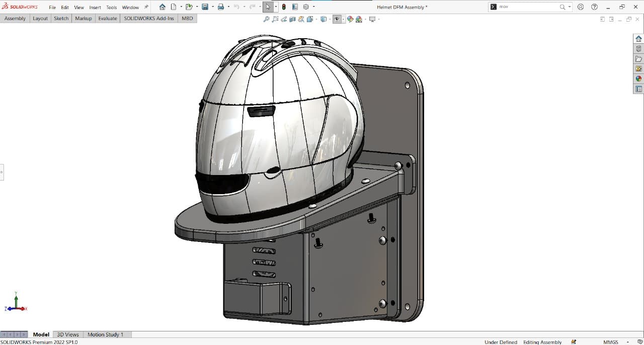Pin the menu bar with the pushpin
Screen dimensions: 644x345
pos(146,7)
